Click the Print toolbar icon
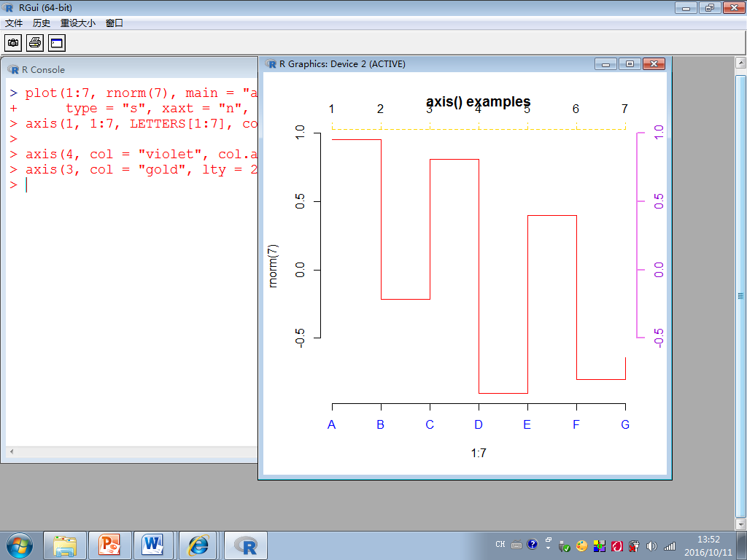Screen dimensions: 747x560 [x=35, y=43]
